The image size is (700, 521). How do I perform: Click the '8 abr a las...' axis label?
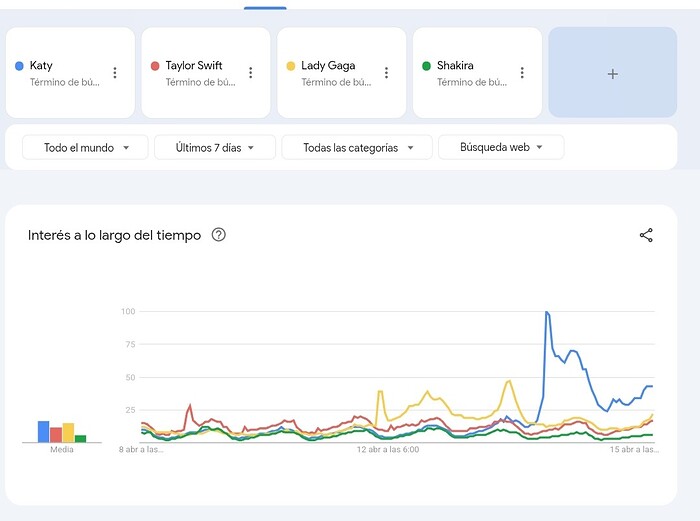tap(141, 450)
